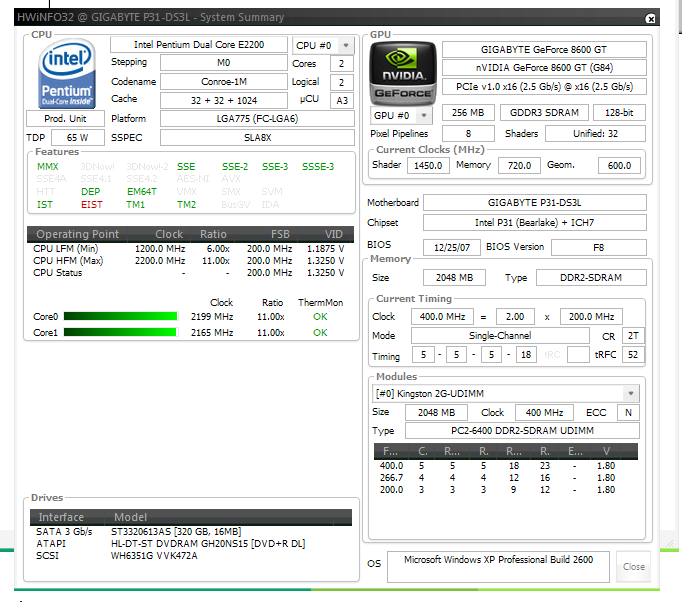Click the Prod. Unit field
Screen dimensions: 682x602
65,118
